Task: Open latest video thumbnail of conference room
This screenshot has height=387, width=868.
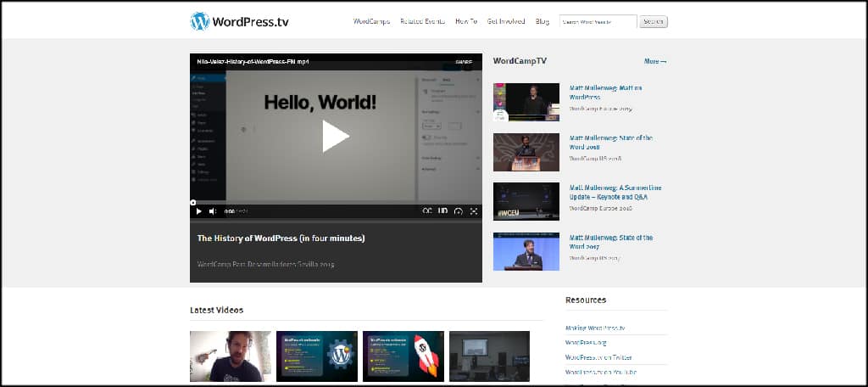Action: tap(489, 356)
